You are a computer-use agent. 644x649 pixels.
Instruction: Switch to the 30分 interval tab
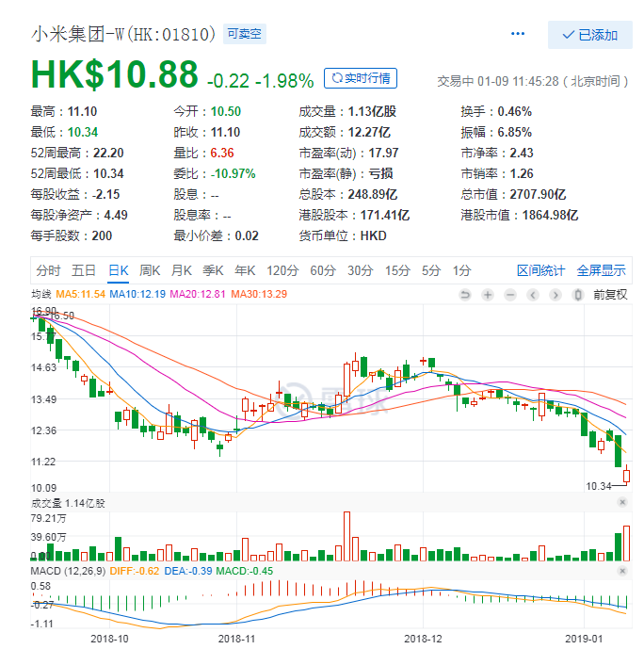361,270
